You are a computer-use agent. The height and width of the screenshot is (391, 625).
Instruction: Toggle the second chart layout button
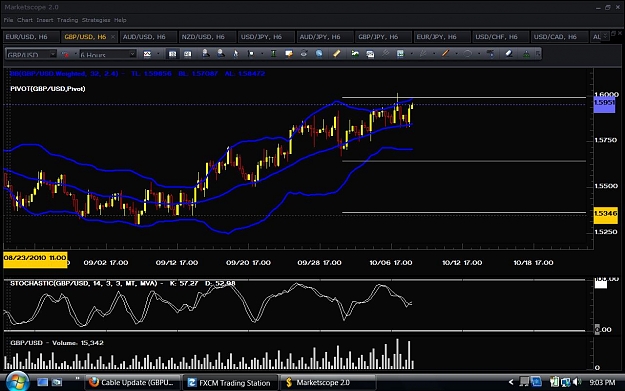(x=187, y=53)
